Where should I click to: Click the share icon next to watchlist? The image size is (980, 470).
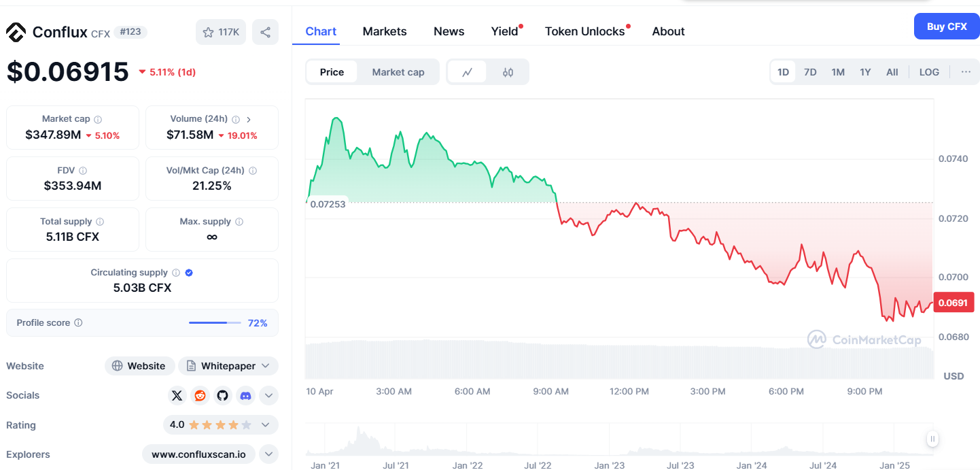[x=265, y=32]
